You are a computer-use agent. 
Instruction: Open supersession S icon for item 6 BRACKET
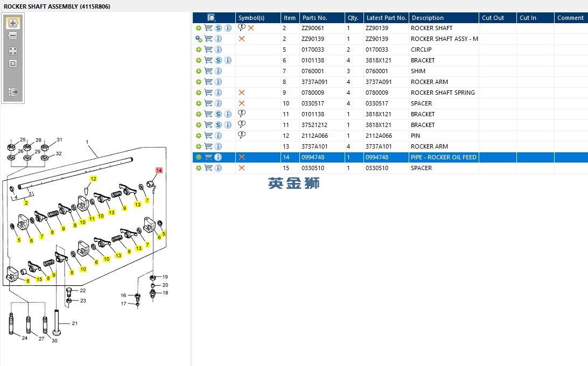tap(218, 60)
